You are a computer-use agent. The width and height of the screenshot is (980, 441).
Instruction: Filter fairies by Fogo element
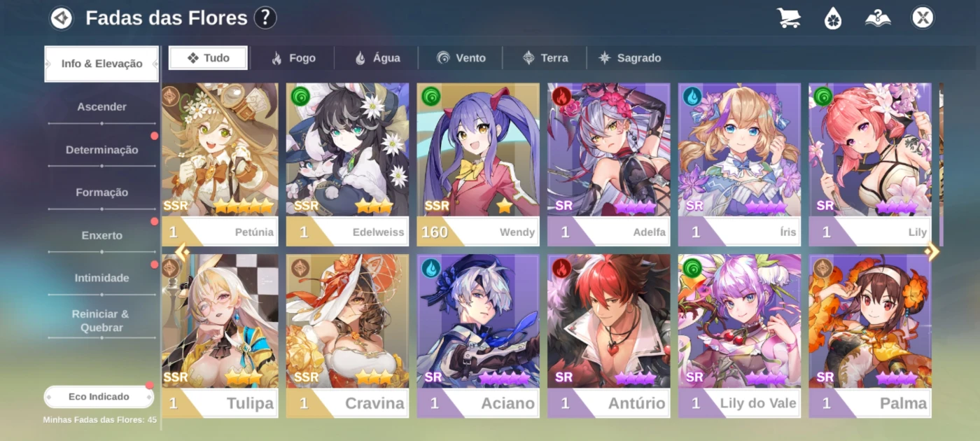click(293, 58)
